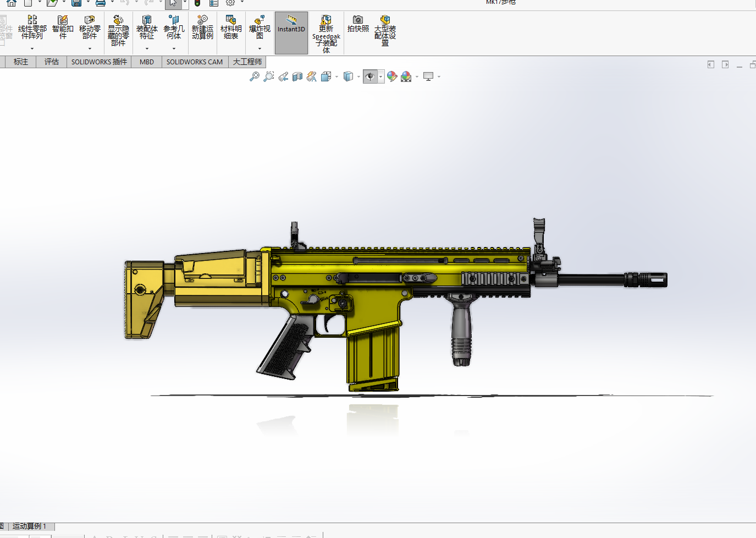Toggle the Section View icon

pos(297,76)
